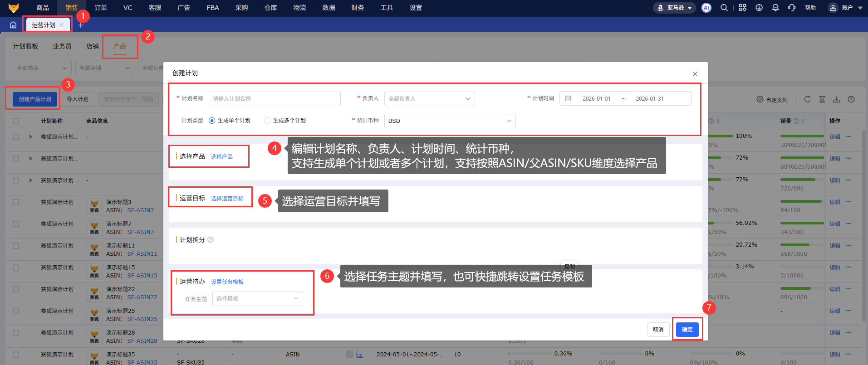This screenshot has width=868, height=365.
Task: Click the search magnifier icon
Action: [x=724, y=8]
